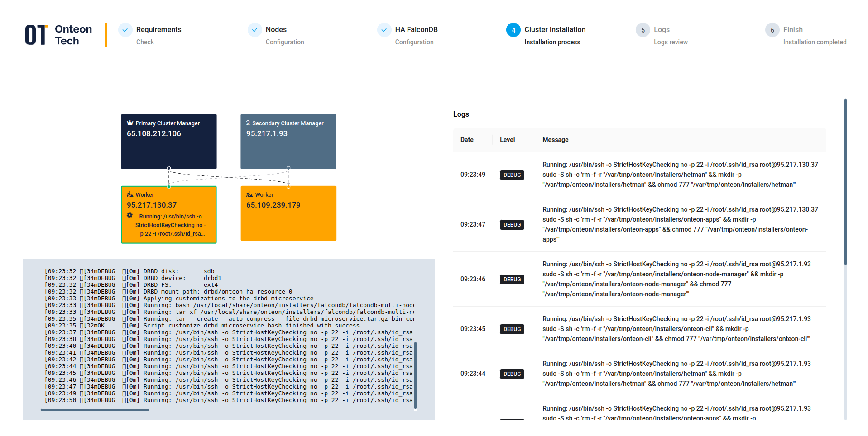Click the step 6 Finish circle

[x=772, y=30]
